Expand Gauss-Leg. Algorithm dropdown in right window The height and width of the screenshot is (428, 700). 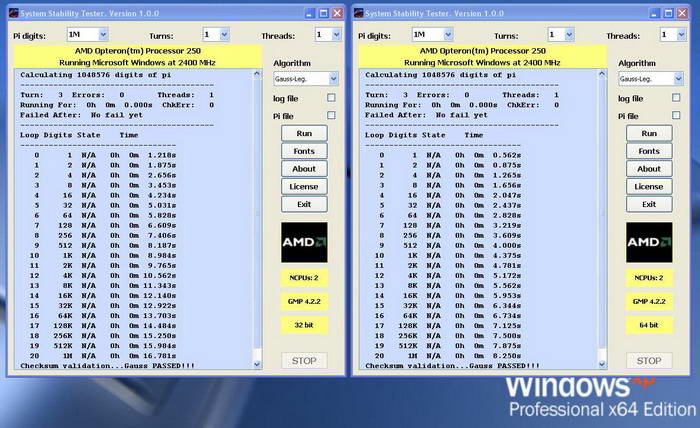tap(679, 79)
